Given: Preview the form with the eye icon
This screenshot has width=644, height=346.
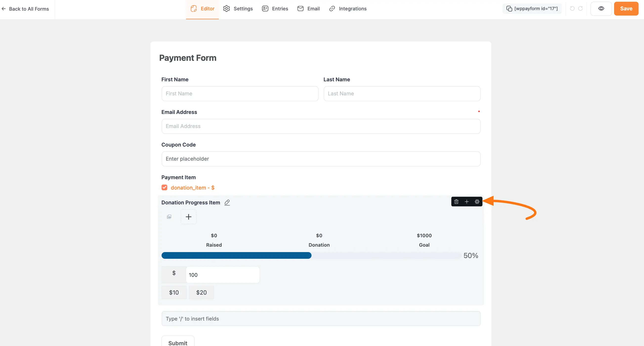Looking at the screenshot, I should pos(601,8).
